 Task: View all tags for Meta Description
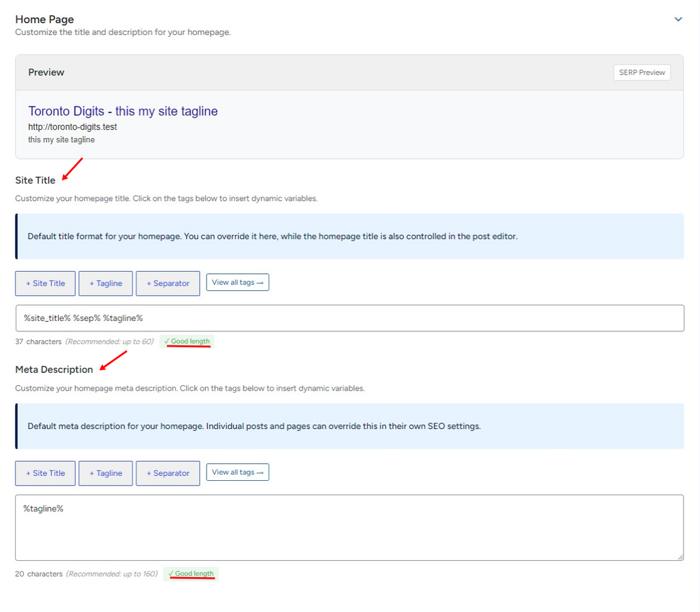click(237, 473)
